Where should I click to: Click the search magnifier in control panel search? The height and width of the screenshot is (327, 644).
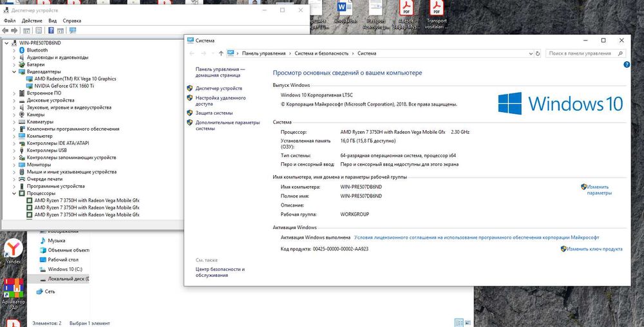click(x=620, y=53)
